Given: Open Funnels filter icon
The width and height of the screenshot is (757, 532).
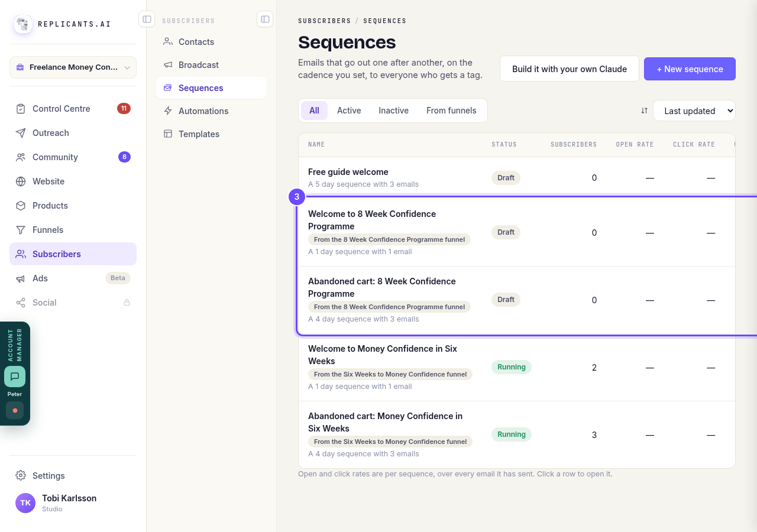Looking at the screenshot, I should (x=21, y=230).
